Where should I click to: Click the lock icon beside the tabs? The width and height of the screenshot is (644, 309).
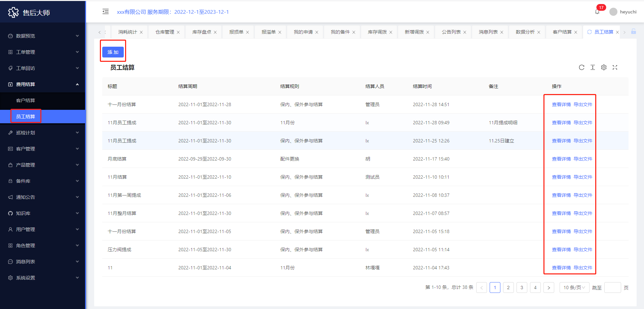click(x=633, y=32)
